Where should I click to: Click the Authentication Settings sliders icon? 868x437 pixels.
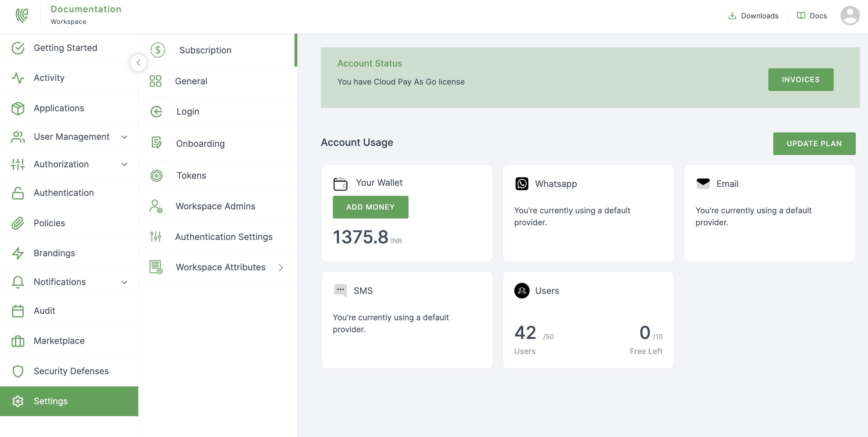tap(156, 237)
